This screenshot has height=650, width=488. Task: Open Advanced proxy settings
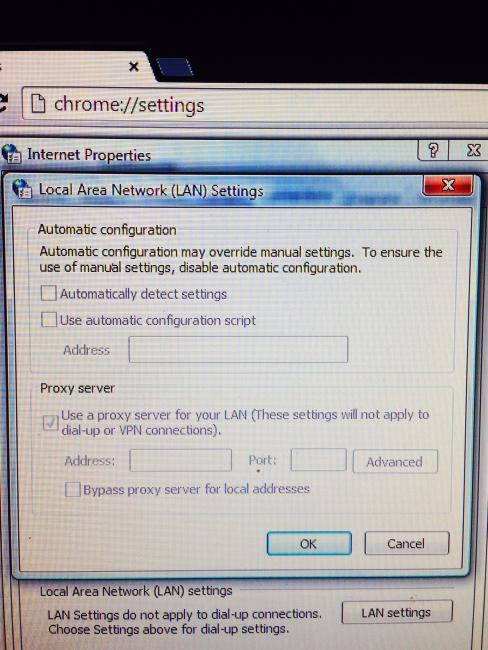[x=395, y=461]
